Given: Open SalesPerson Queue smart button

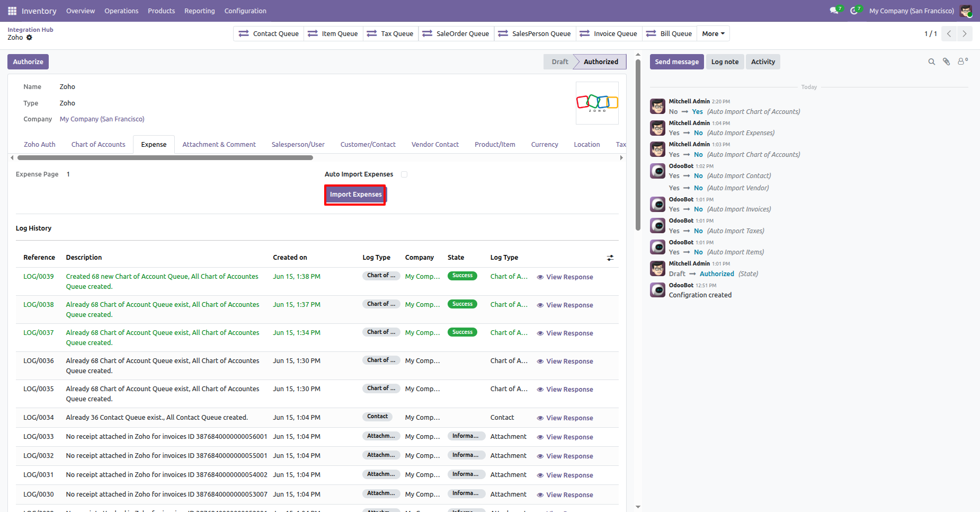Looking at the screenshot, I should (535, 34).
